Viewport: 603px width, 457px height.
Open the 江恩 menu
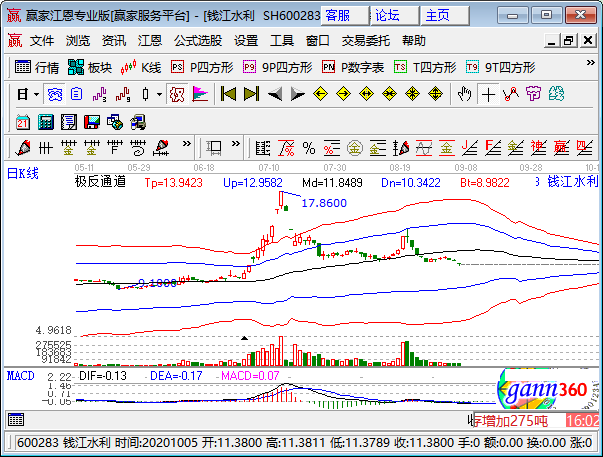(150, 41)
